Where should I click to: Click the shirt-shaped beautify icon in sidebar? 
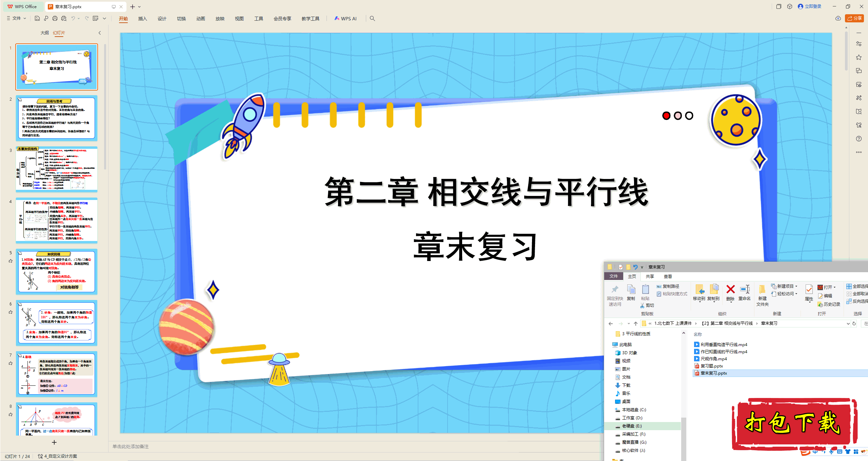click(859, 125)
